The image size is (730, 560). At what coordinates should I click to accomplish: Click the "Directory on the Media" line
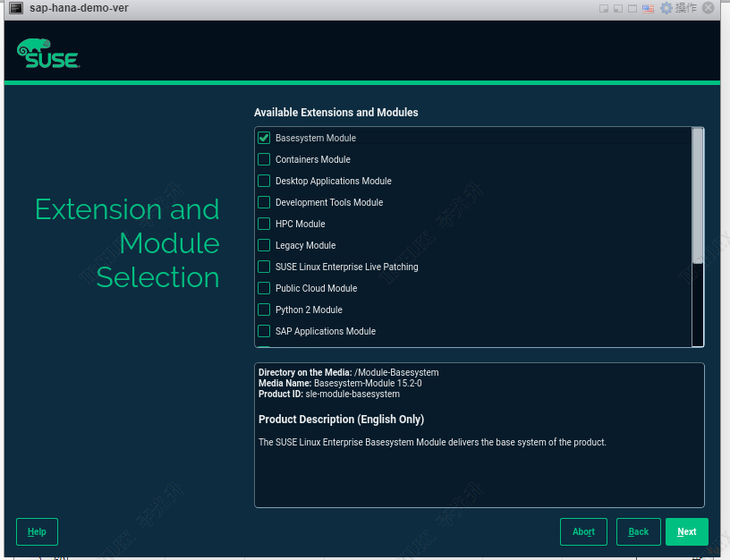[x=349, y=372]
